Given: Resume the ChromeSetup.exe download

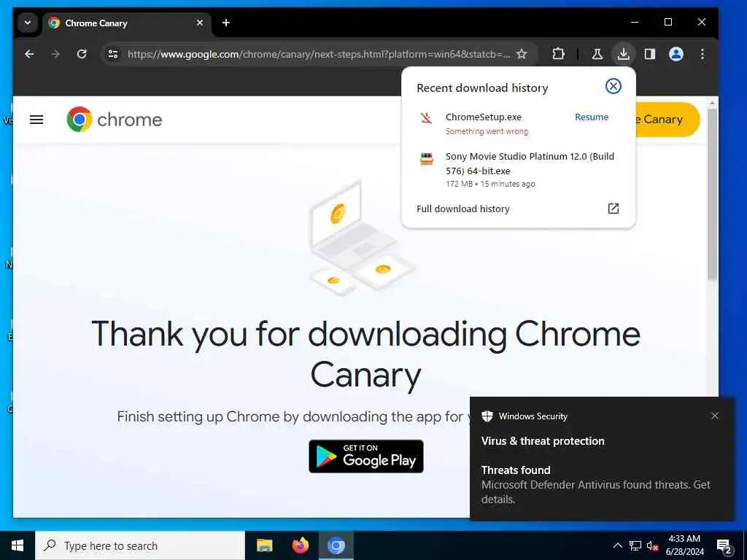Looking at the screenshot, I should click(591, 117).
